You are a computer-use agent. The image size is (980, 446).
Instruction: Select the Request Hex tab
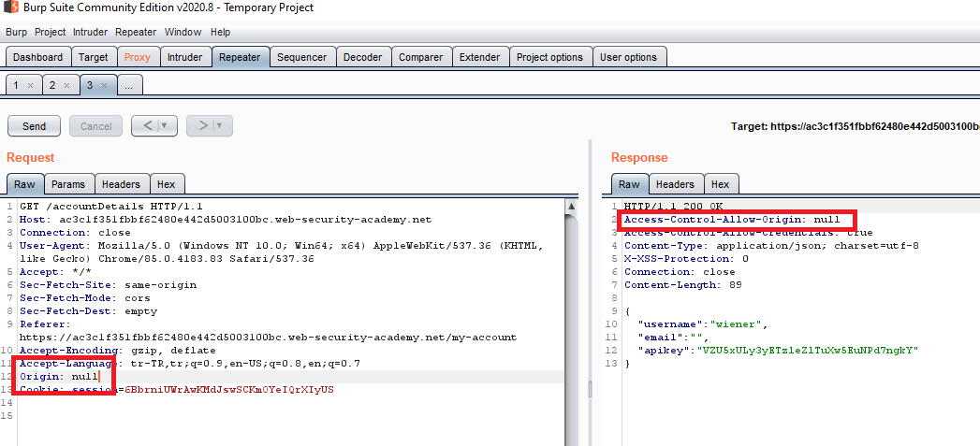coord(167,184)
